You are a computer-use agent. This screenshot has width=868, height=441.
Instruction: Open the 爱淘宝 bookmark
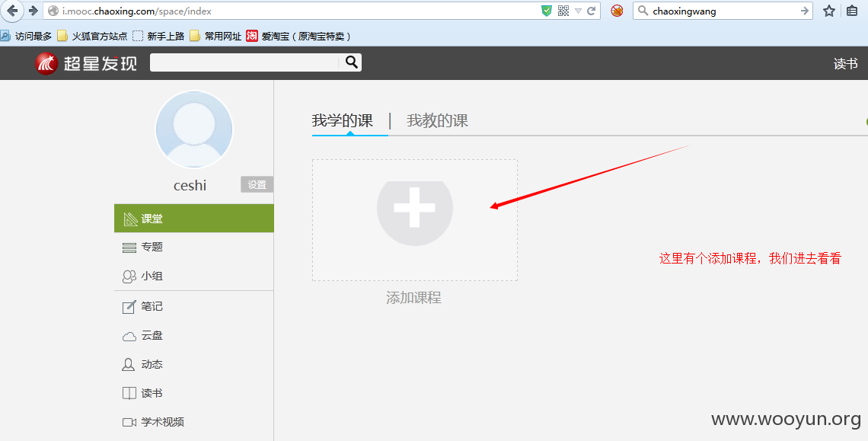[298, 36]
